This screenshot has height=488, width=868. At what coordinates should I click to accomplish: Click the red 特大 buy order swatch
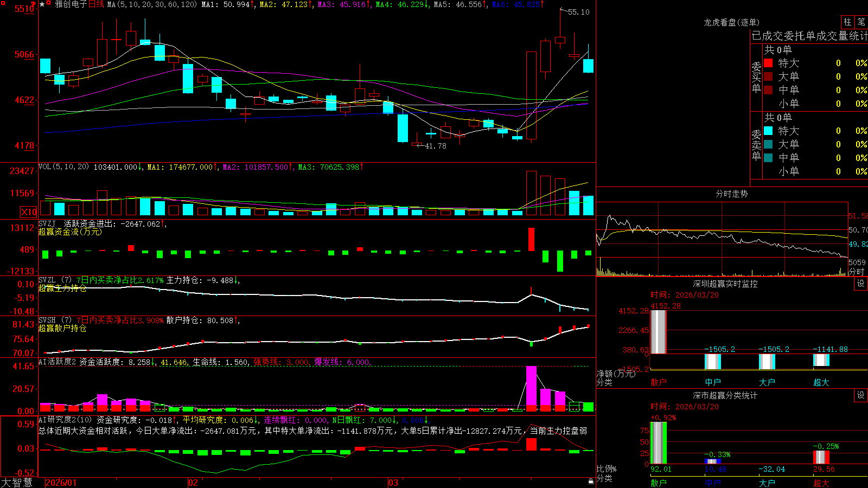point(768,63)
